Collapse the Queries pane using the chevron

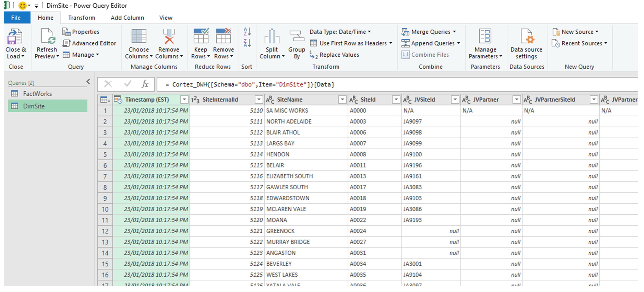click(x=88, y=82)
